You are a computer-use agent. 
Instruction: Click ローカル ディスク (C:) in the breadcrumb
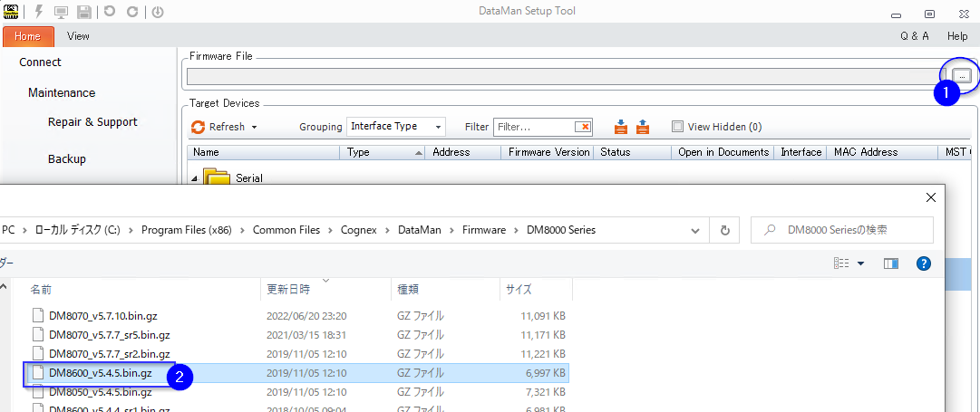pyautogui.click(x=77, y=230)
